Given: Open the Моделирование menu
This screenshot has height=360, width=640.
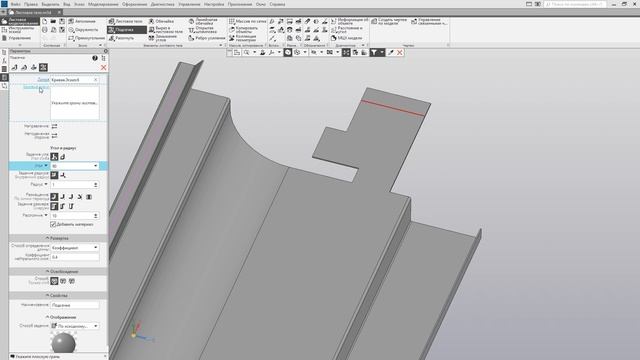Looking at the screenshot, I should coord(103,4).
